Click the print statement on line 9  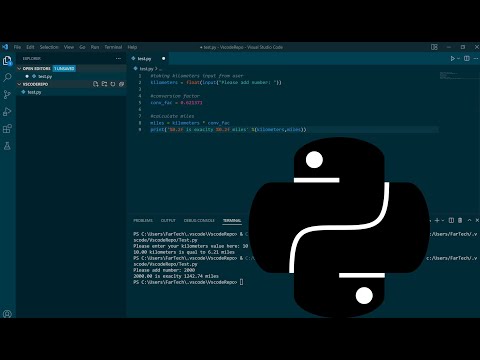point(228,129)
